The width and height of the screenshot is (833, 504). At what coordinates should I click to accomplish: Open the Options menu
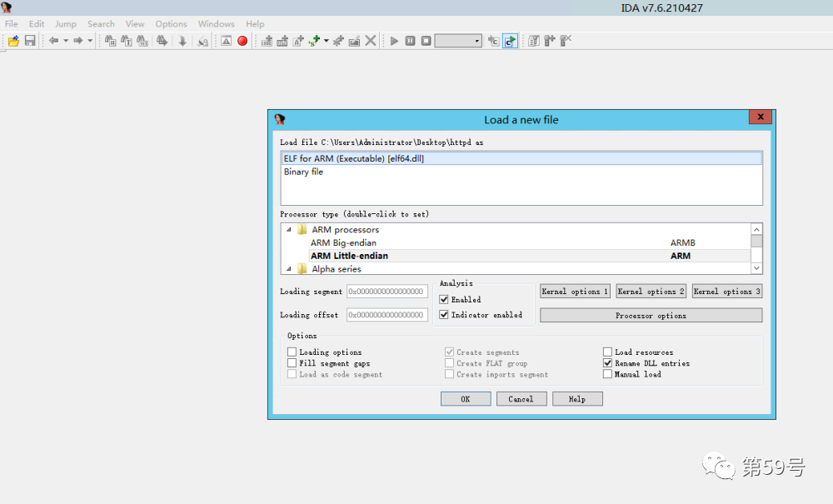(x=171, y=24)
